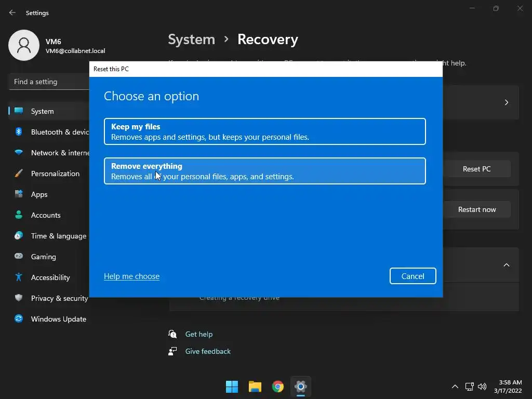The image size is (532, 399).
Task: Click the System monitor icon in sidebar
Action: pyautogui.click(x=19, y=111)
